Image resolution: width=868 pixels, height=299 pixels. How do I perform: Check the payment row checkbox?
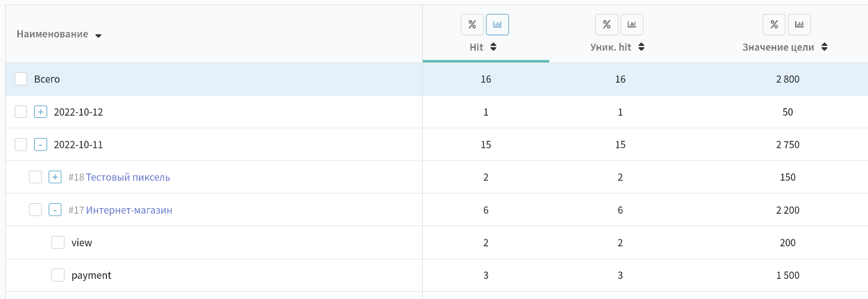[58, 275]
